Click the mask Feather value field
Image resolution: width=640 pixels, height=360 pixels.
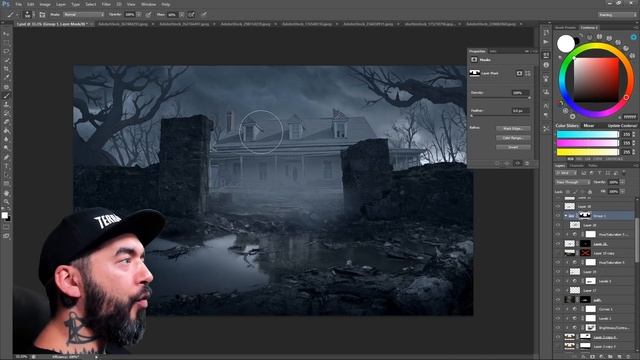[x=520, y=111]
